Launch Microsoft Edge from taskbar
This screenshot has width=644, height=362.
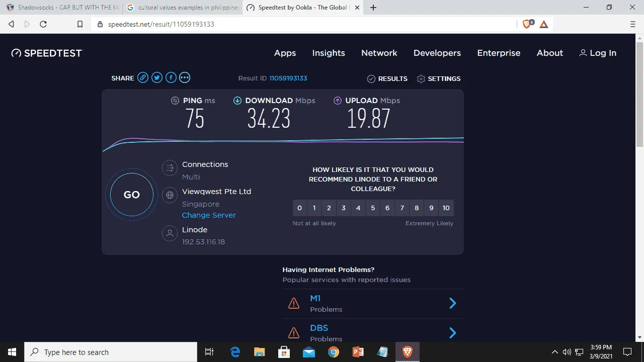pyautogui.click(x=235, y=352)
